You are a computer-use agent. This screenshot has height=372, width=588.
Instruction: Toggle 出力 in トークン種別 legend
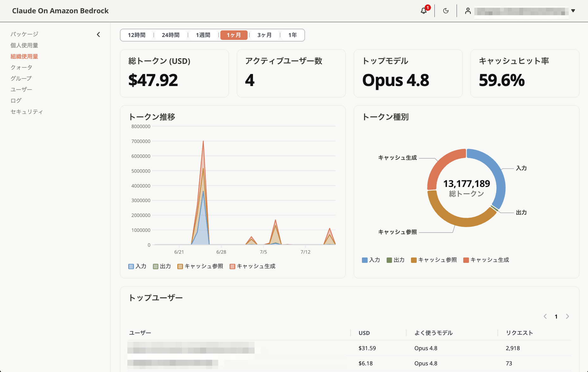pos(395,260)
